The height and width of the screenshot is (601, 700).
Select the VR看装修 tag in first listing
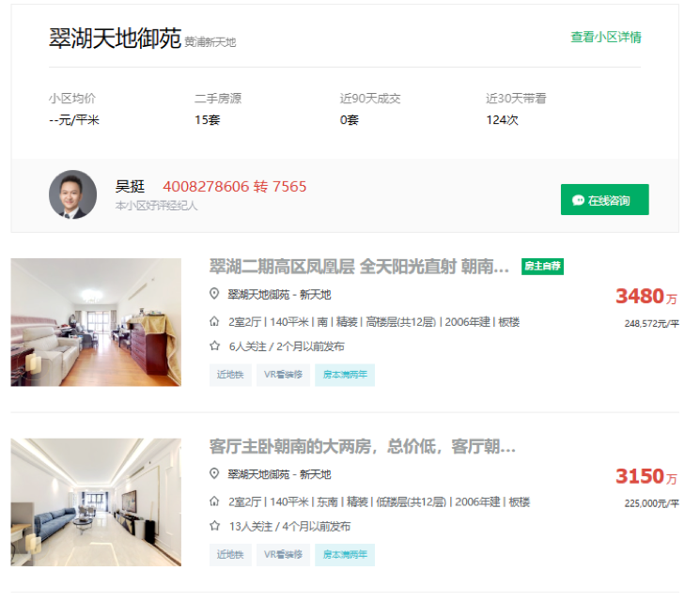click(x=283, y=375)
